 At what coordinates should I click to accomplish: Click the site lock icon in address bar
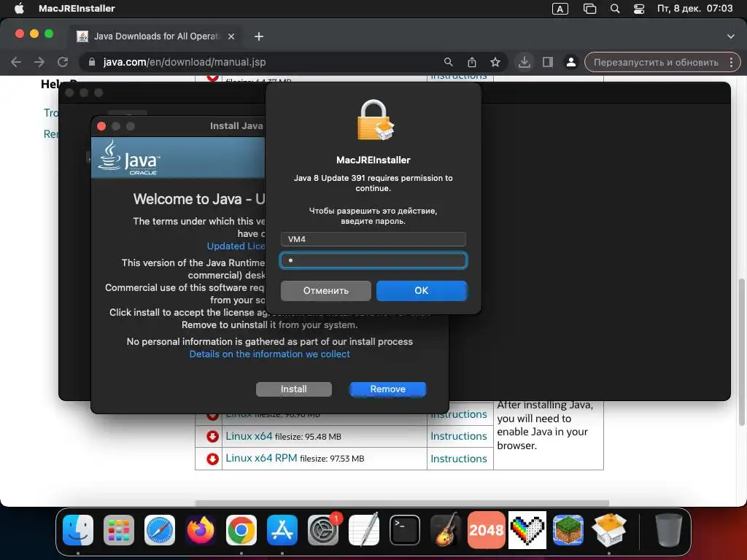(x=92, y=62)
